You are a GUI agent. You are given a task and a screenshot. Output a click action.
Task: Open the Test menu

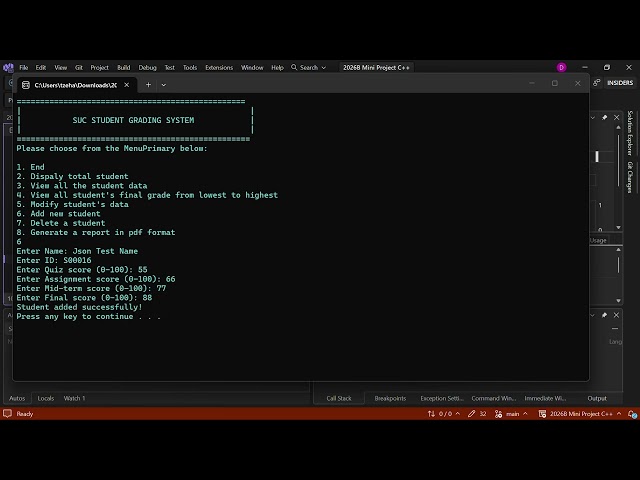point(170,67)
